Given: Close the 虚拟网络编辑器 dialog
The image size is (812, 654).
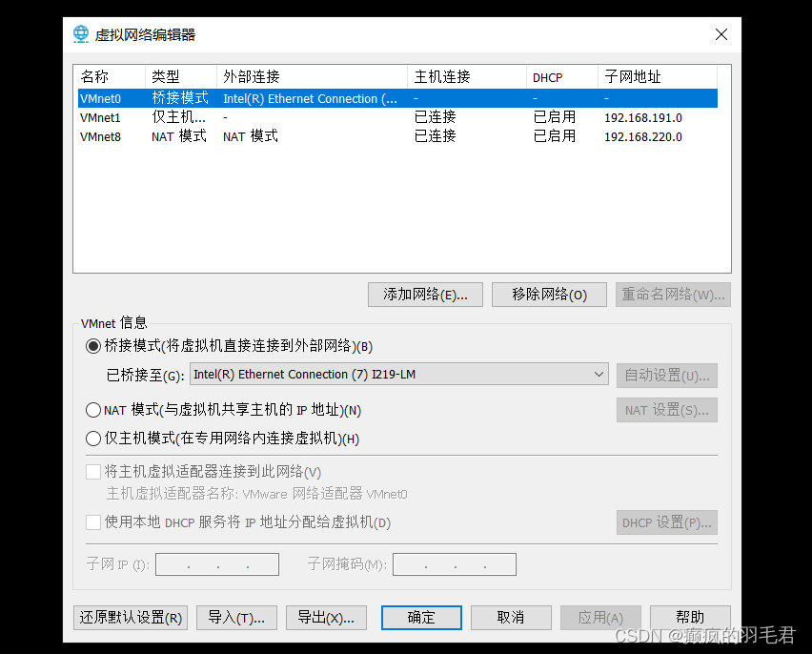Looking at the screenshot, I should coord(721,34).
